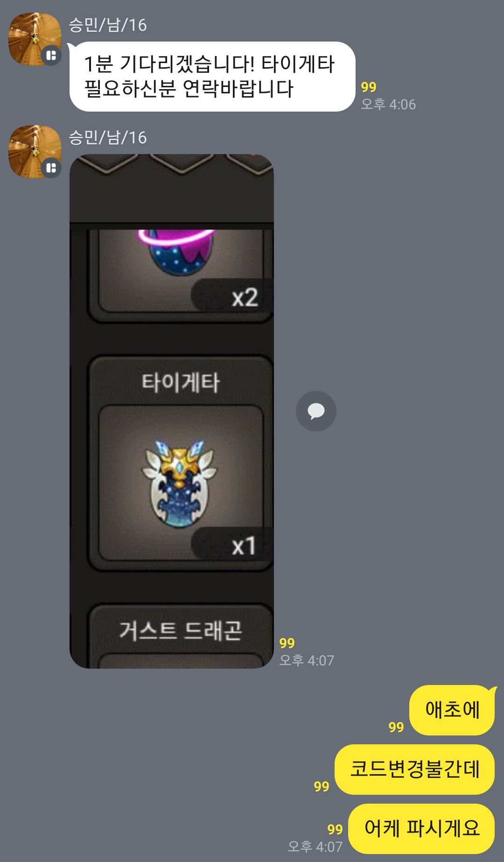Tap the badge icon on the first avatar

51,56
